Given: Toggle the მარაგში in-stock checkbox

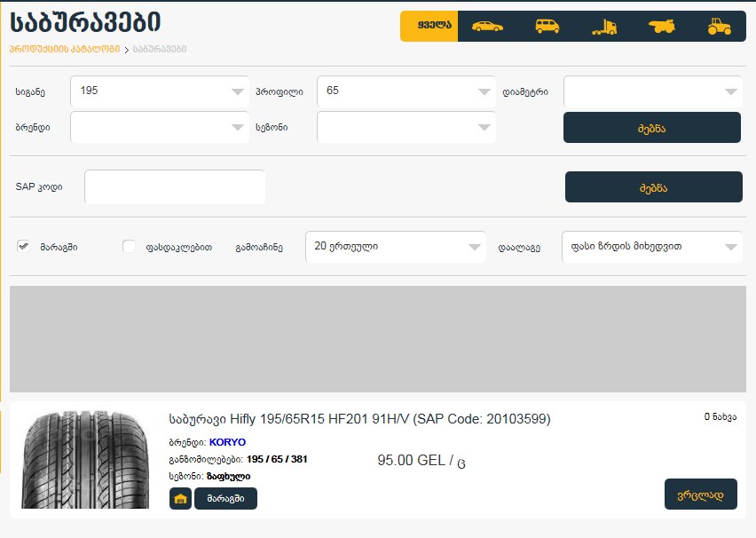Looking at the screenshot, I should (23, 247).
